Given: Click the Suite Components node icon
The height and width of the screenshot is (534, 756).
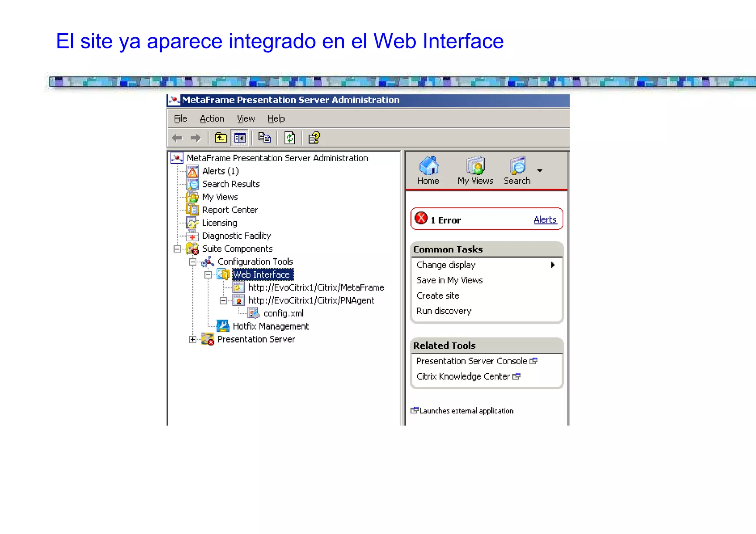Looking at the screenshot, I should (x=192, y=249).
